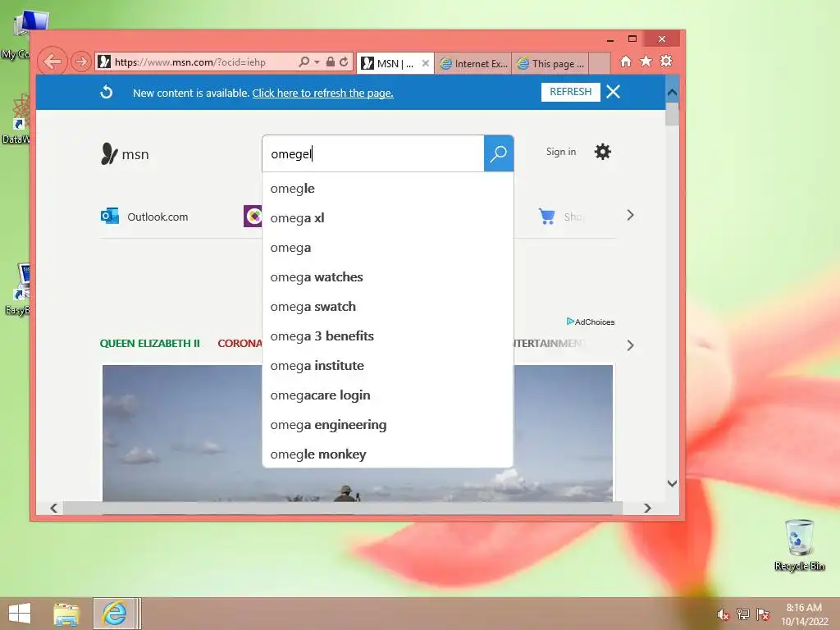Viewport: 840px width, 630px height.
Task: Open Action Center flag icon
Action: [763, 614]
